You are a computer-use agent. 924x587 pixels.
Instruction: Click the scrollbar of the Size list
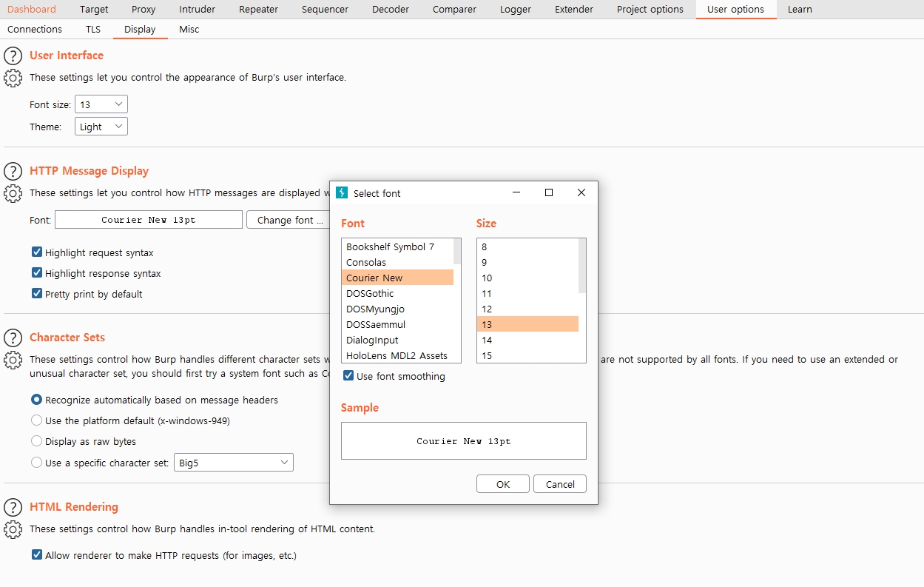tap(582, 266)
